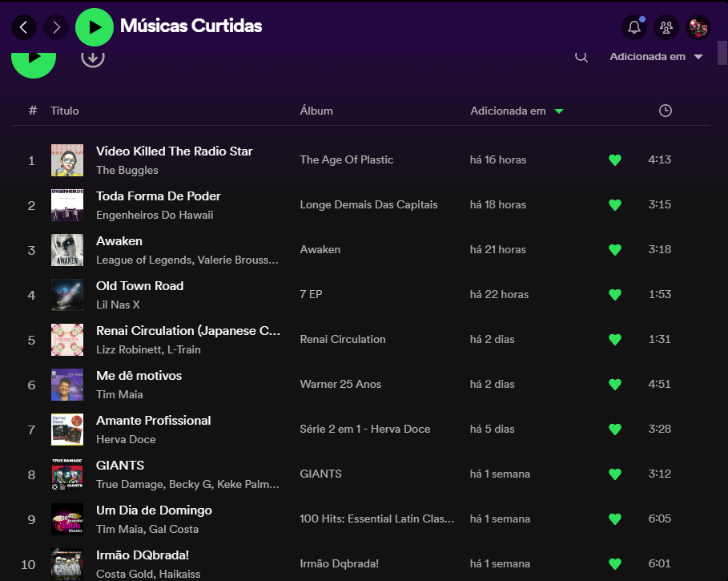Click the Amante Profissional cover art
The width and height of the screenshot is (728, 581).
click(66, 429)
